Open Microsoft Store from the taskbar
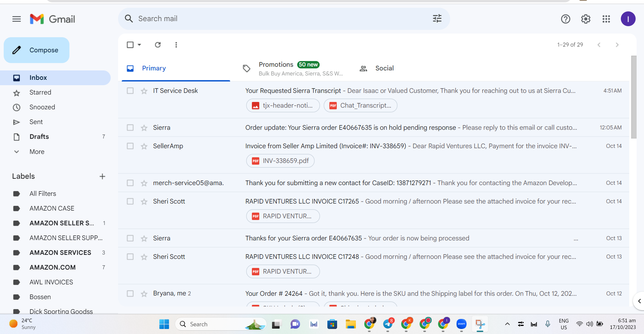The height and width of the screenshot is (334, 644). pyautogui.click(x=332, y=324)
